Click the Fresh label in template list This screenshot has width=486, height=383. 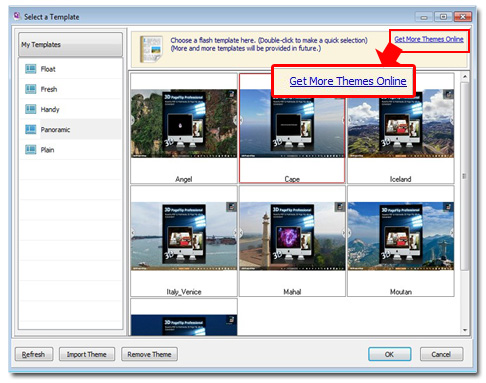[49, 89]
